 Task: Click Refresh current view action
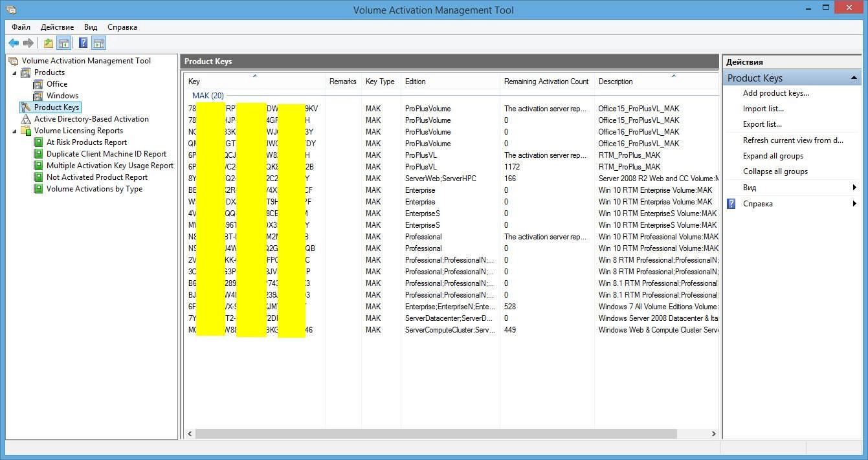coord(793,140)
